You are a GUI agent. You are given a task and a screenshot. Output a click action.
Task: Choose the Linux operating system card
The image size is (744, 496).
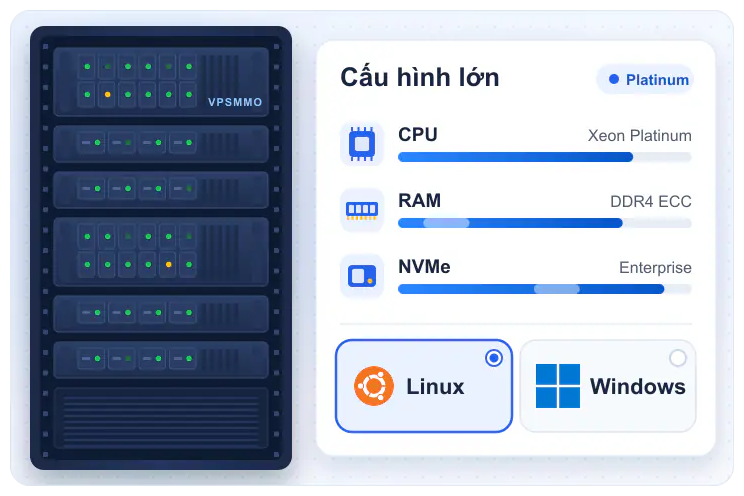point(424,386)
